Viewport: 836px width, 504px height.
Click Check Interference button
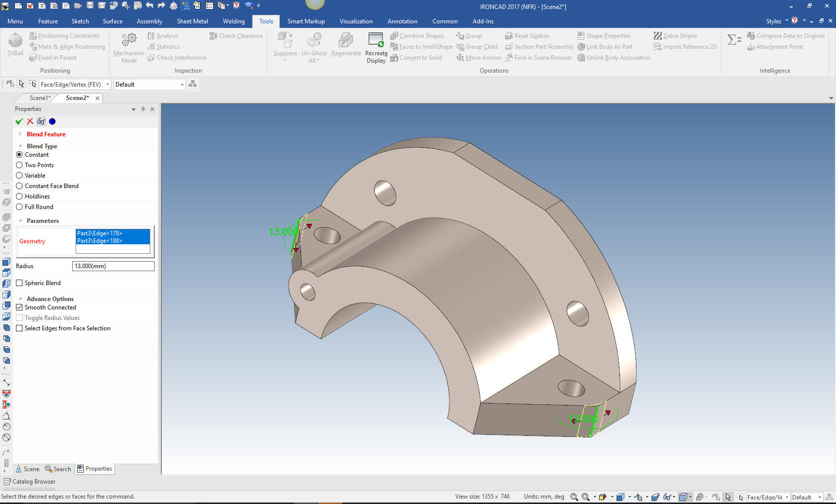[177, 58]
